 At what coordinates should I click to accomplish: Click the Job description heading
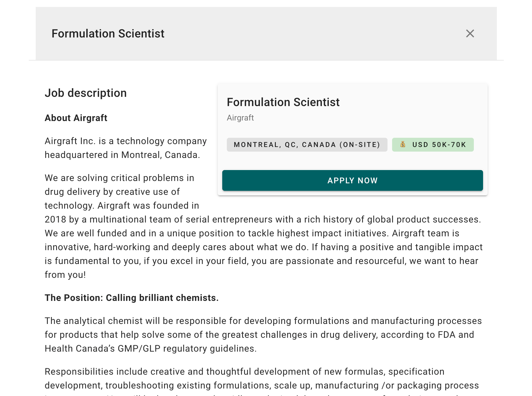click(x=85, y=93)
